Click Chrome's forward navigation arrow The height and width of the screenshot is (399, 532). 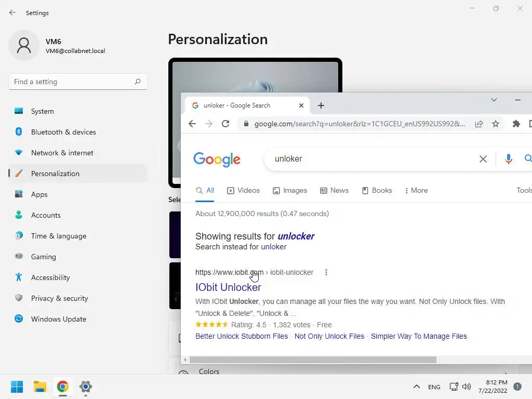click(209, 124)
